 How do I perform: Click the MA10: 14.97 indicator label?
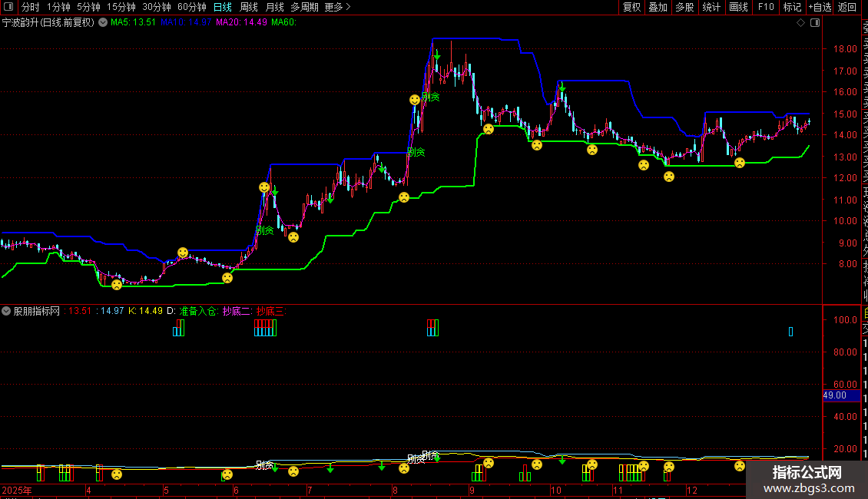(186, 22)
